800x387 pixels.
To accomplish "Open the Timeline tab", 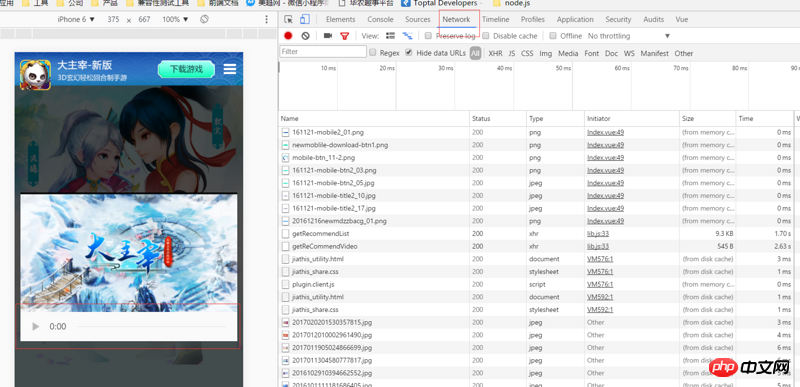I will coord(495,19).
